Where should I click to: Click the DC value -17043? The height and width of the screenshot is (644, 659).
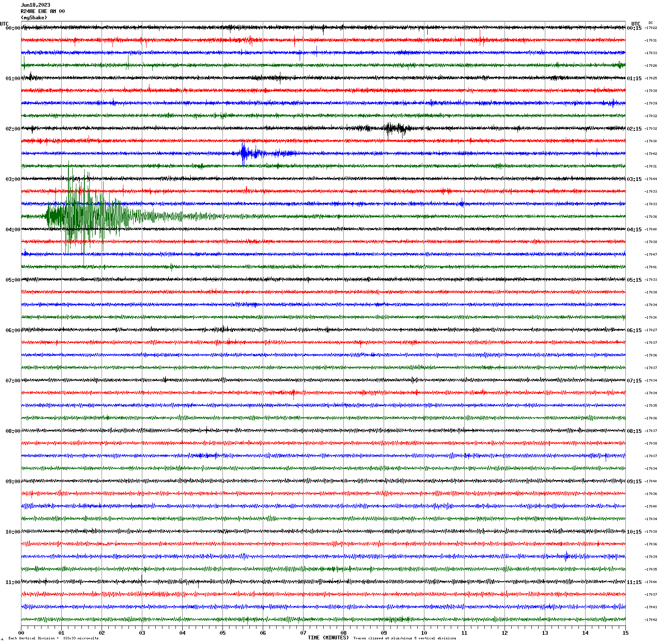[x=651, y=607]
